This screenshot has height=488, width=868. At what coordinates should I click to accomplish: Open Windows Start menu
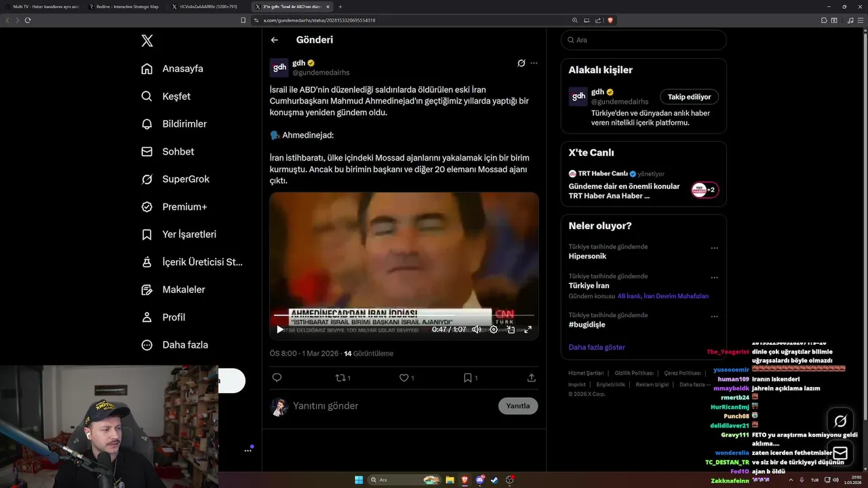(359, 480)
